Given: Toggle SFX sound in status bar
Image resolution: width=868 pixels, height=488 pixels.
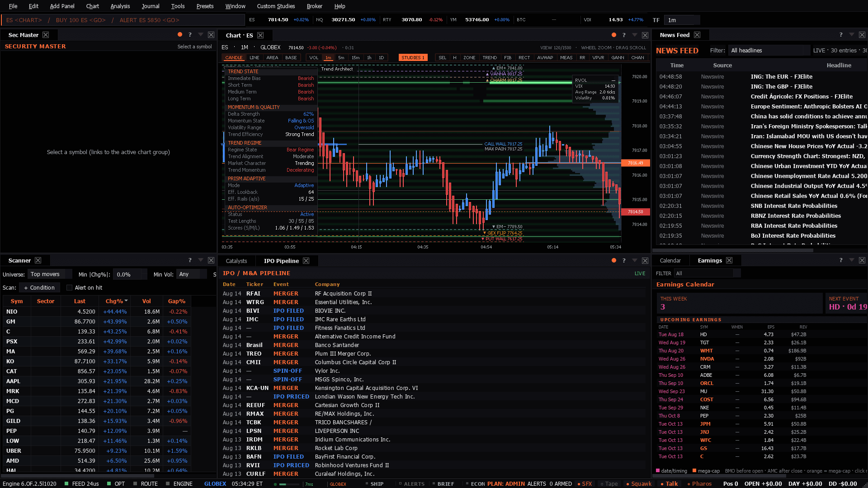Looking at the screenshot, I should pos(585,484).
